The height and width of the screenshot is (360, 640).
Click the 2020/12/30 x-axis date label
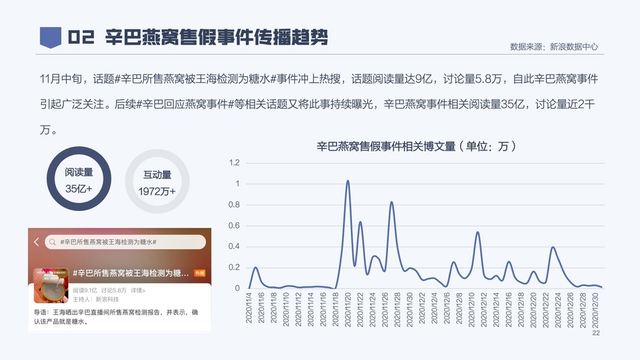tap(595, 309)
